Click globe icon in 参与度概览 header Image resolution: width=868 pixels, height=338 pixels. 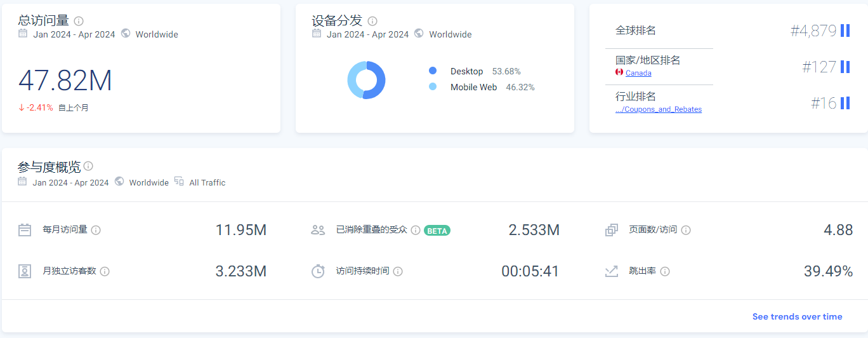click(x=119, y=182)
